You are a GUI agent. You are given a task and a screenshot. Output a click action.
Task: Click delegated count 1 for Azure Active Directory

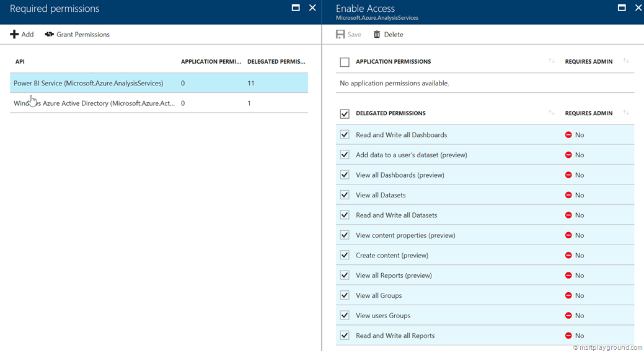[249, 103]
